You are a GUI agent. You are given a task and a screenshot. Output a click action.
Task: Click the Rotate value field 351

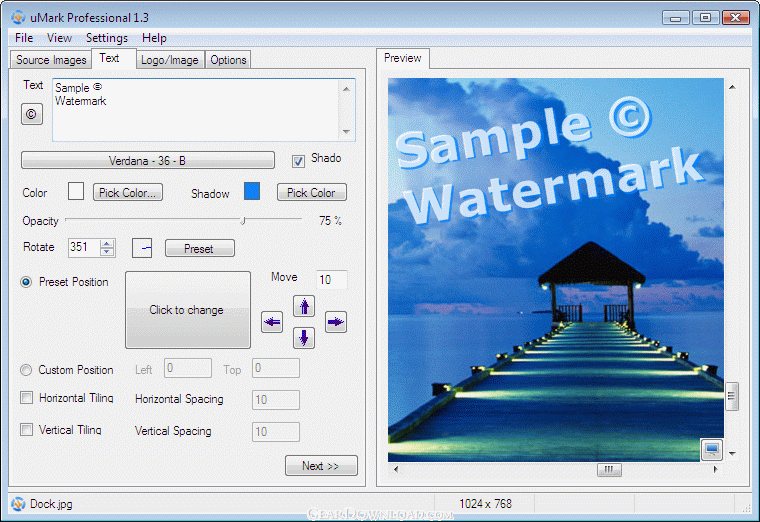click(84, 248)
